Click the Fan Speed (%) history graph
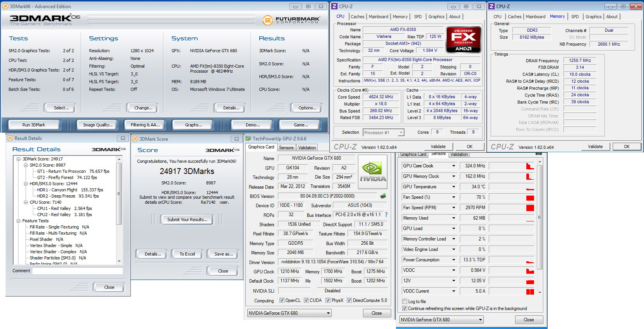Image resolution: width=644 pixels, height=329 pixels. click(x=511, y=197)
